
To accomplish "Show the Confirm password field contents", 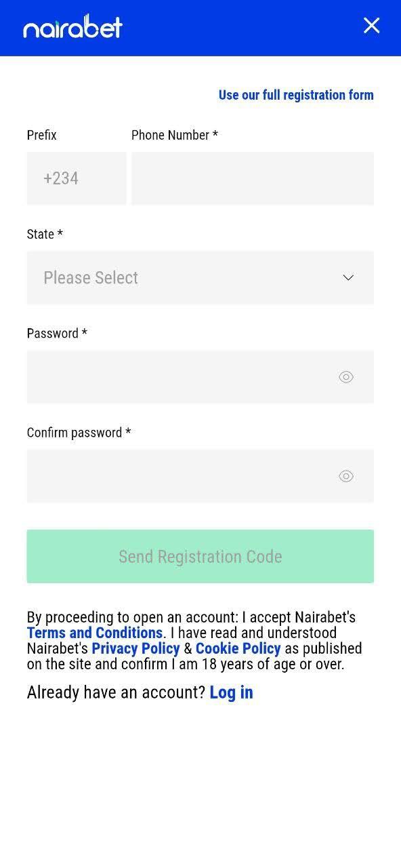I will (x=346, y=476).
